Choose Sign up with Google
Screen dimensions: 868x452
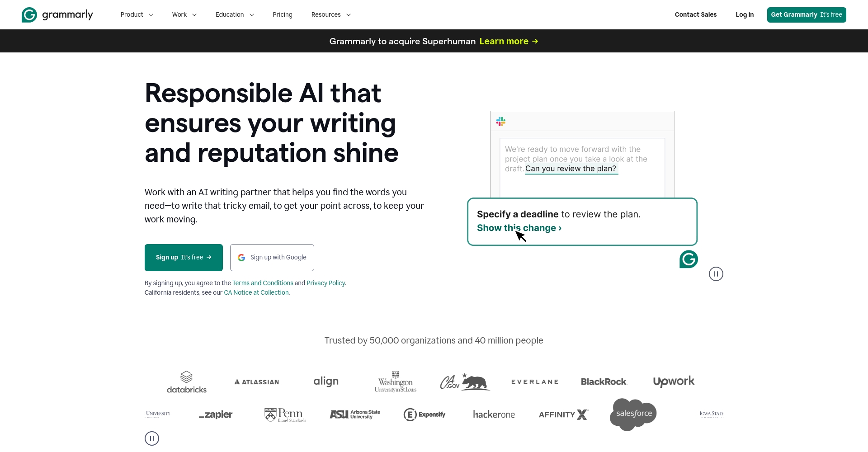click(x=272, y=258)
